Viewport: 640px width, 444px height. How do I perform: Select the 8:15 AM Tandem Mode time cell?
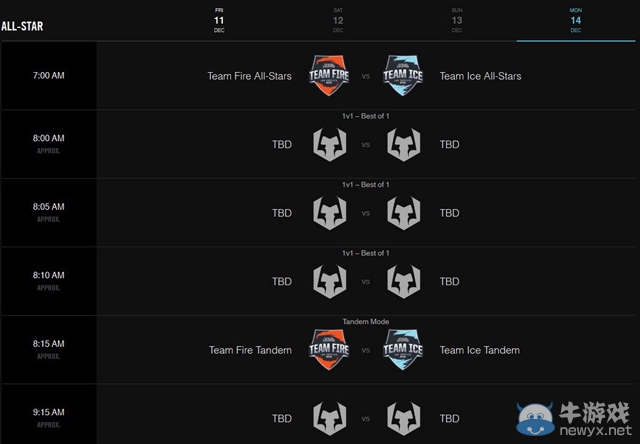tap(49, 349)
